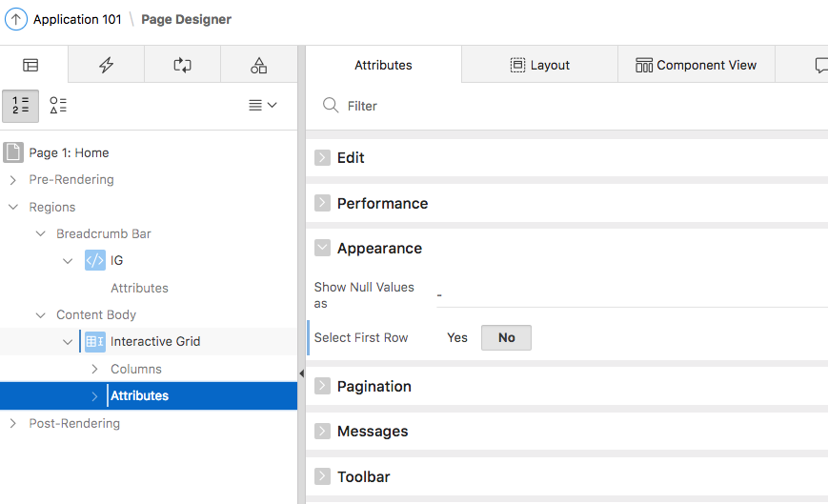
Task: Toggle group by component type view
Action: click(x=58, y=106)
